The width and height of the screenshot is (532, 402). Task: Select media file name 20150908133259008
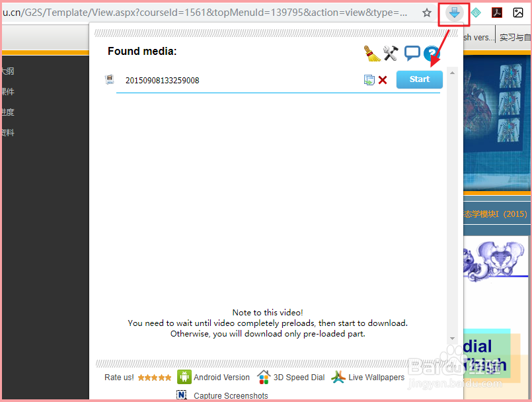tap(162, 81)
